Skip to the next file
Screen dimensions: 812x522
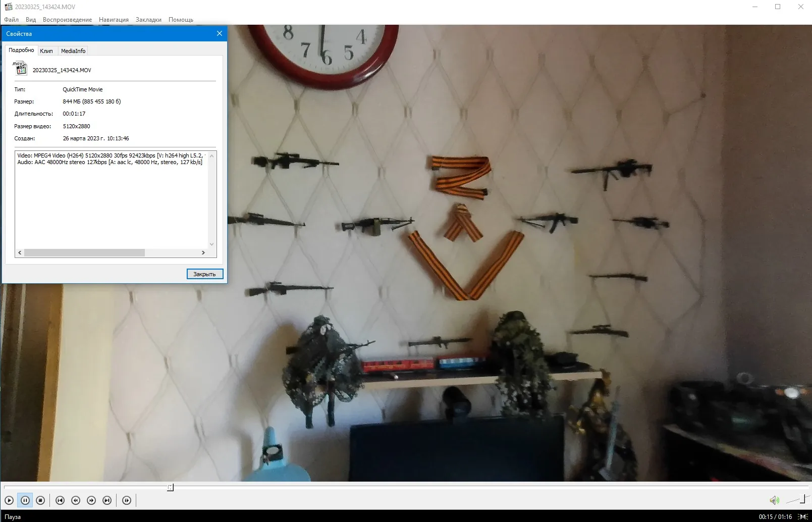pyautogui.click(x=107, y=500)
